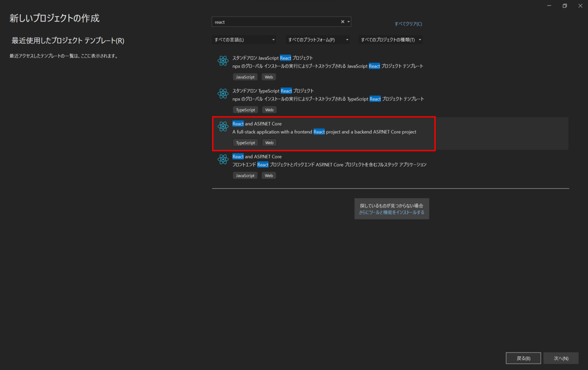588x370 pixels.
Task: Select スタンドアロン JavaScript React プロジェクト template title
Action: click(272, 58)
